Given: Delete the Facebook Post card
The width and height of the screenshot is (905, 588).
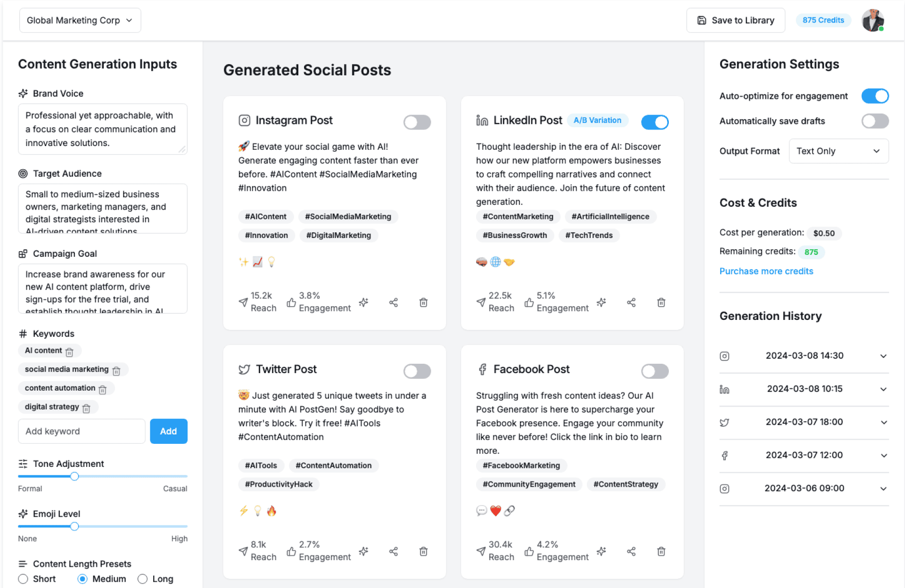Looking at the screenshot, I should click(661, 551).
